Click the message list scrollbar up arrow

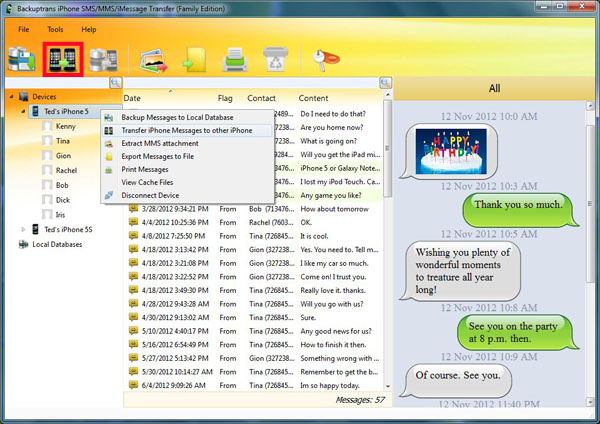pos(388,95)
